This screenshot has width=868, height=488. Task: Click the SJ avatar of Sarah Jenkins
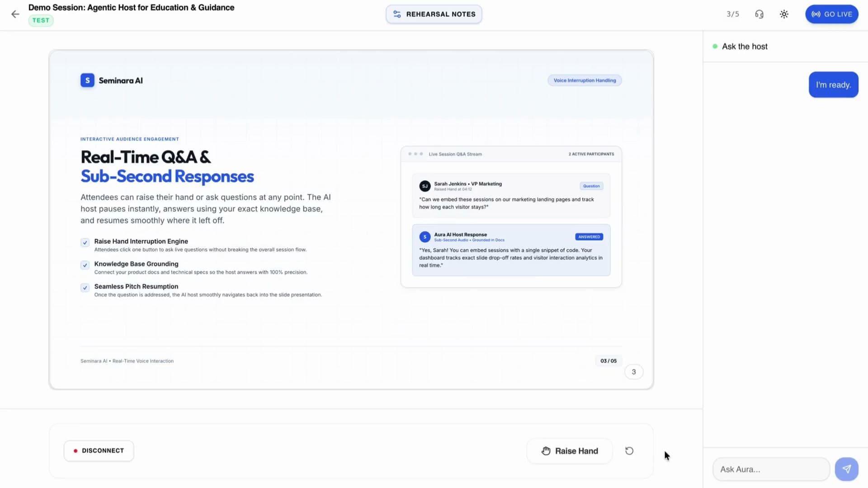pyautogui.click(x=425, y=186)
